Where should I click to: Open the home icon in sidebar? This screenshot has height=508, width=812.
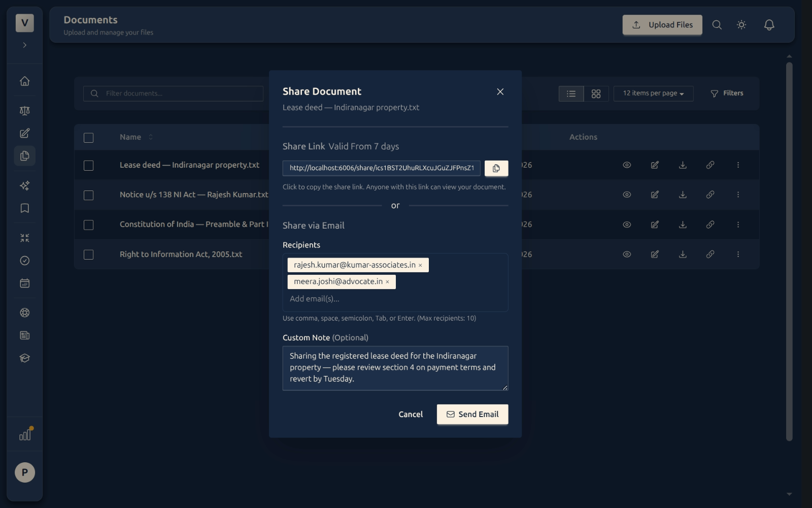coord(24,81)
